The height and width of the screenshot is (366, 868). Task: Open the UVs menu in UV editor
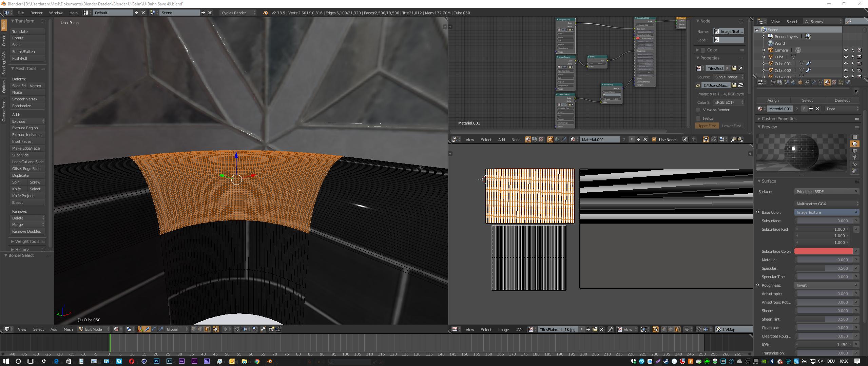point(519,329)
